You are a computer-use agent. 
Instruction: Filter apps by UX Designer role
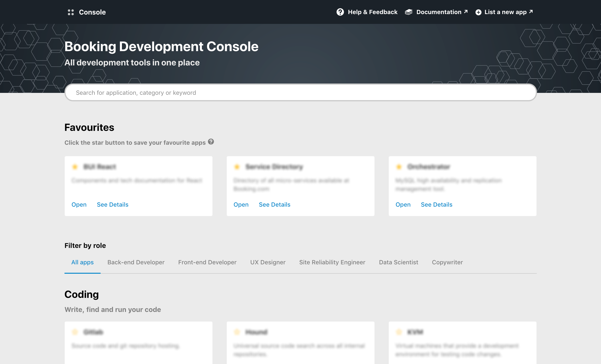(x=268, y=262)
